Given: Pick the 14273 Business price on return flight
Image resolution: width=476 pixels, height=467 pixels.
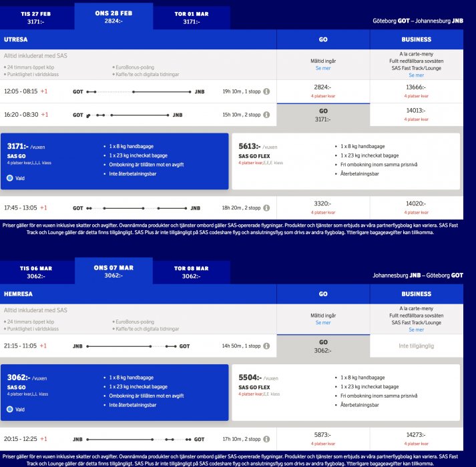Looking at the screenshot, I should 415,440.
